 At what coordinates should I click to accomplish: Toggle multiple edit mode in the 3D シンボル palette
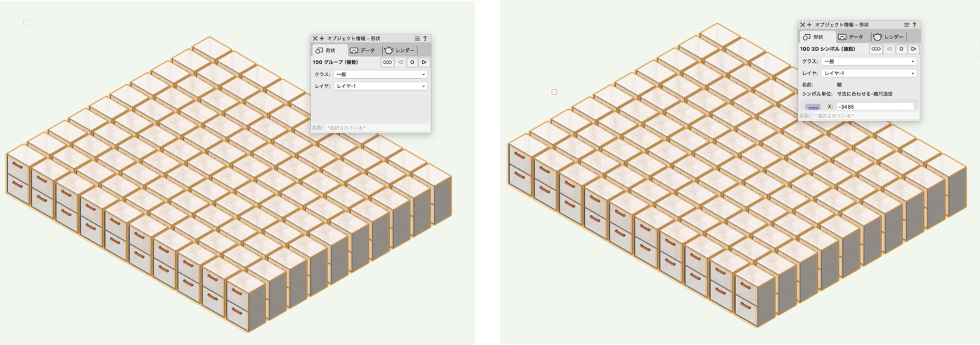pyautogui.click(x=876, y=49)
